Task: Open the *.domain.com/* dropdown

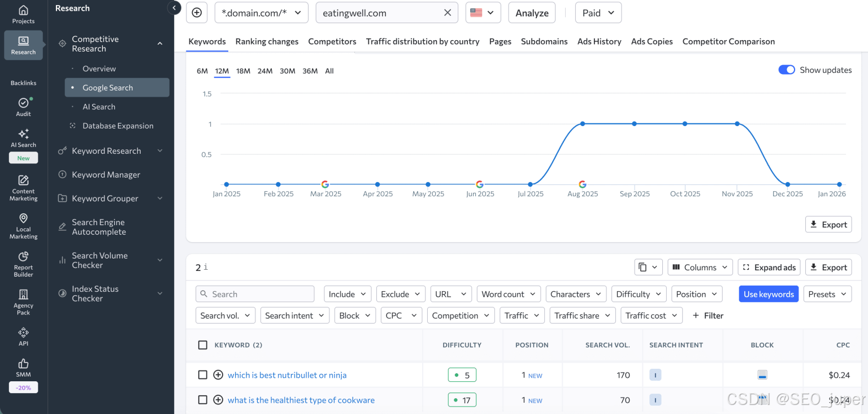Action: pyautogui.click(x=262, y=12)
